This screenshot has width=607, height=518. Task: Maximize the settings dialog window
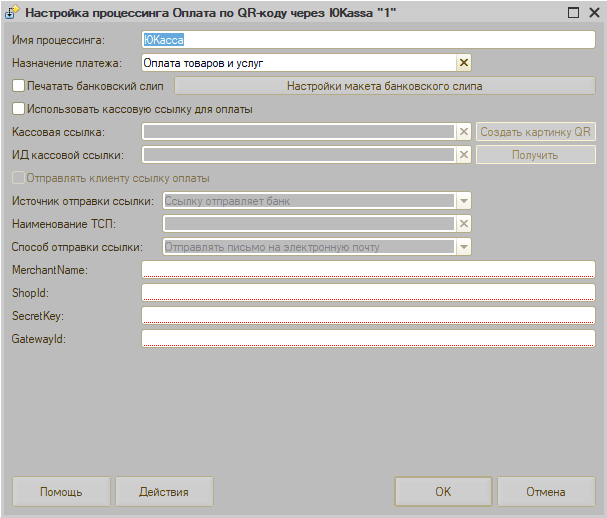click(572, 14)
